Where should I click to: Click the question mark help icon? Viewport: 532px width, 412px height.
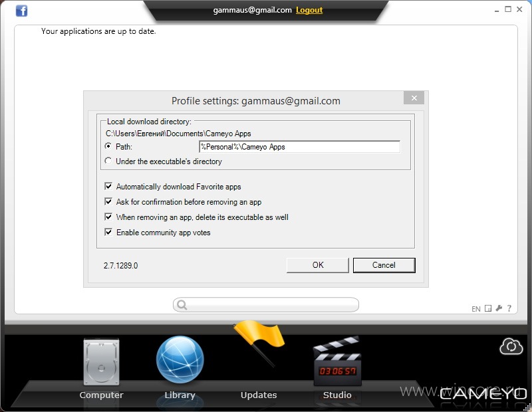tap(509, 308)
